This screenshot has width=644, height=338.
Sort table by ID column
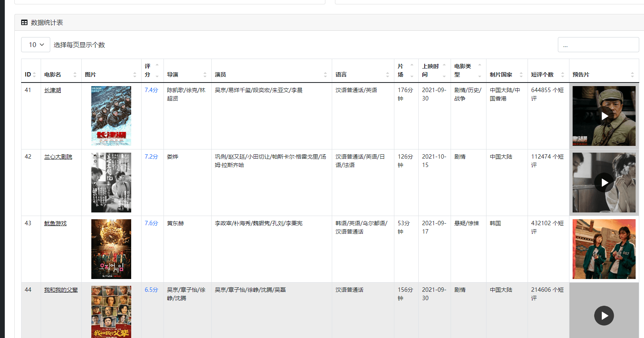(x=31, y=71)
